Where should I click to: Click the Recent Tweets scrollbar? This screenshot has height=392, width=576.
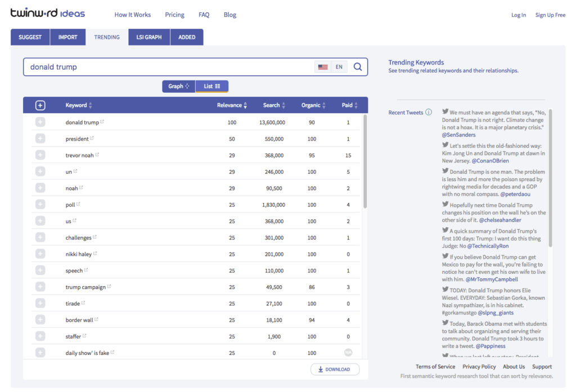550,178
